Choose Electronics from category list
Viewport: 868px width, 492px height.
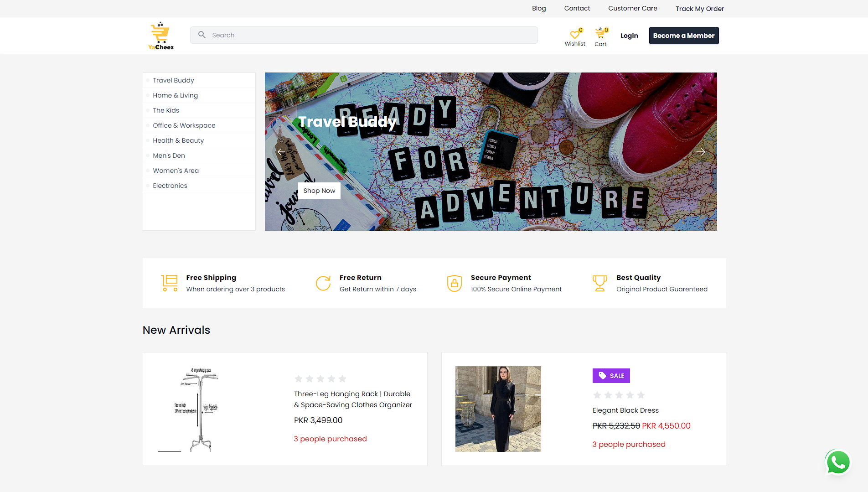point(170,186)
